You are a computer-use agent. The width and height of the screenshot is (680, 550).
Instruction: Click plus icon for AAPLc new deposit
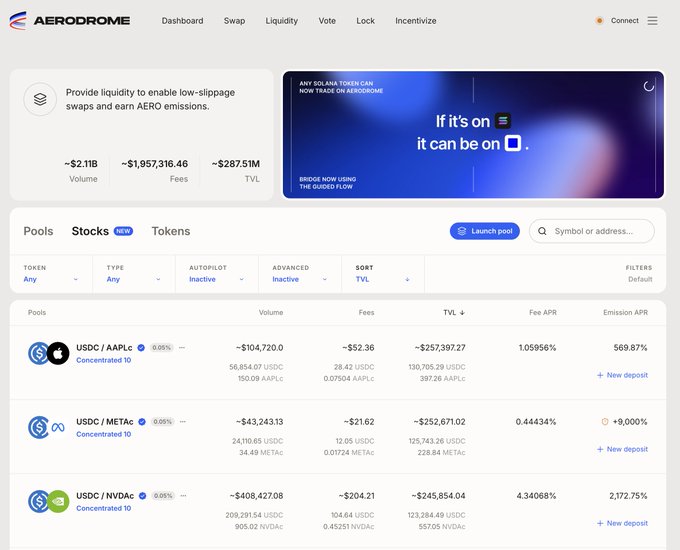coord(600,375)
